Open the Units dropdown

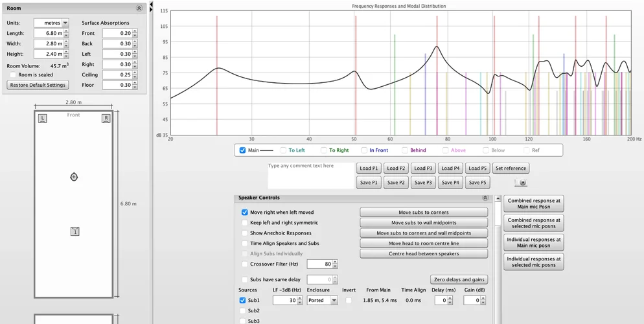(51, 23)
